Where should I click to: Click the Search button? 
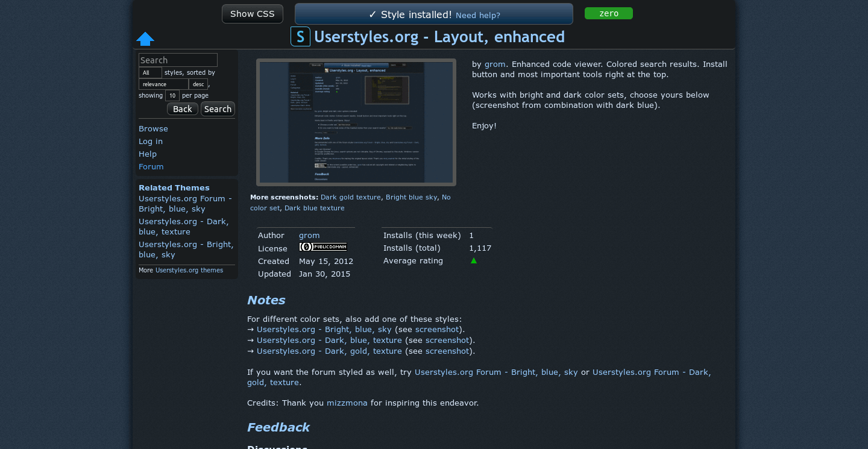click(218, 109)
